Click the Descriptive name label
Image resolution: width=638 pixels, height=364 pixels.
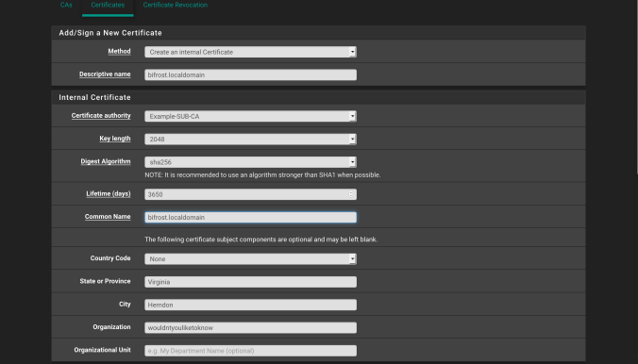(x=105, y=74)
